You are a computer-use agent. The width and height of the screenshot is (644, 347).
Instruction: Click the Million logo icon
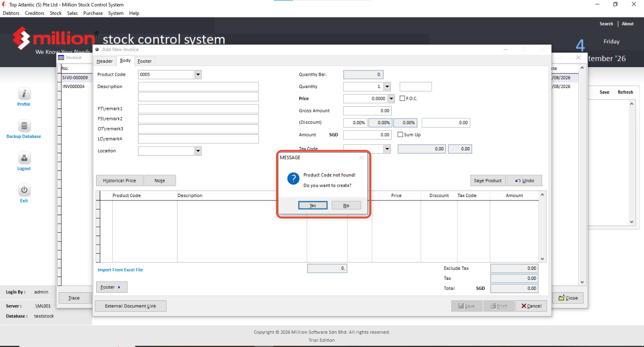tap(21, 38)
